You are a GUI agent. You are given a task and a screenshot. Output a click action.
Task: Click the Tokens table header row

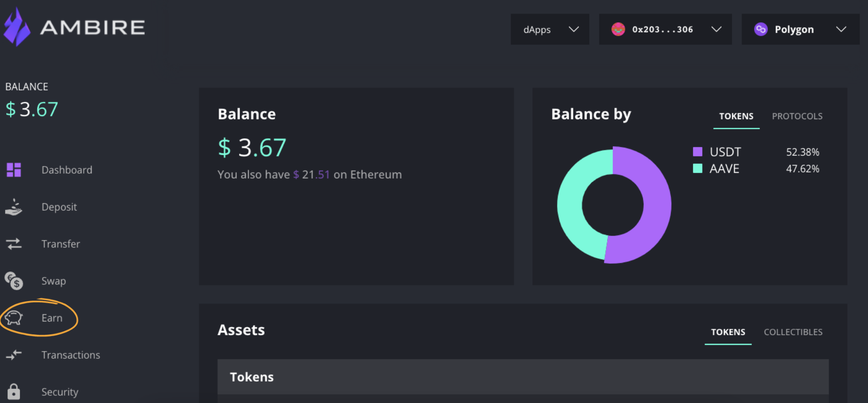coord(523,377)
